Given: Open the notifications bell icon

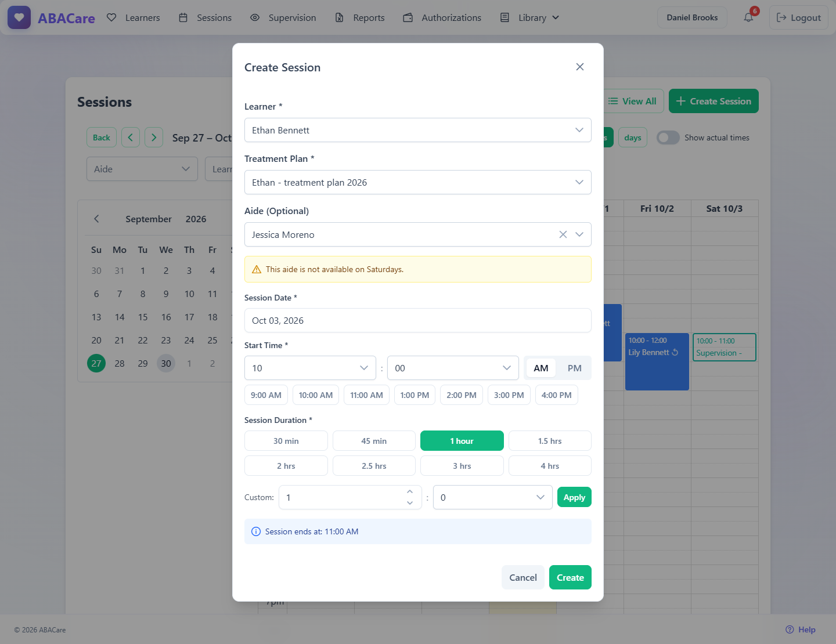Looking at the screenshot, I should point(748,17).
